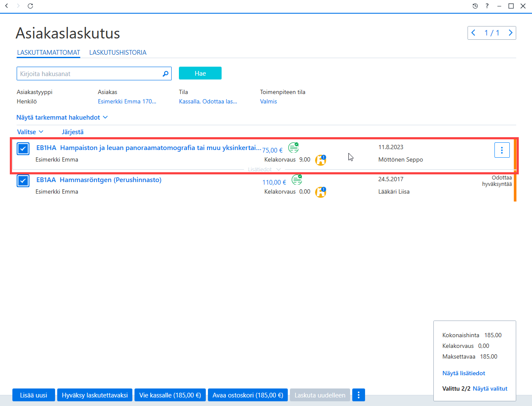
Task: Switch to the LASKUTUSHISTORIA tab
Action: 118,53
